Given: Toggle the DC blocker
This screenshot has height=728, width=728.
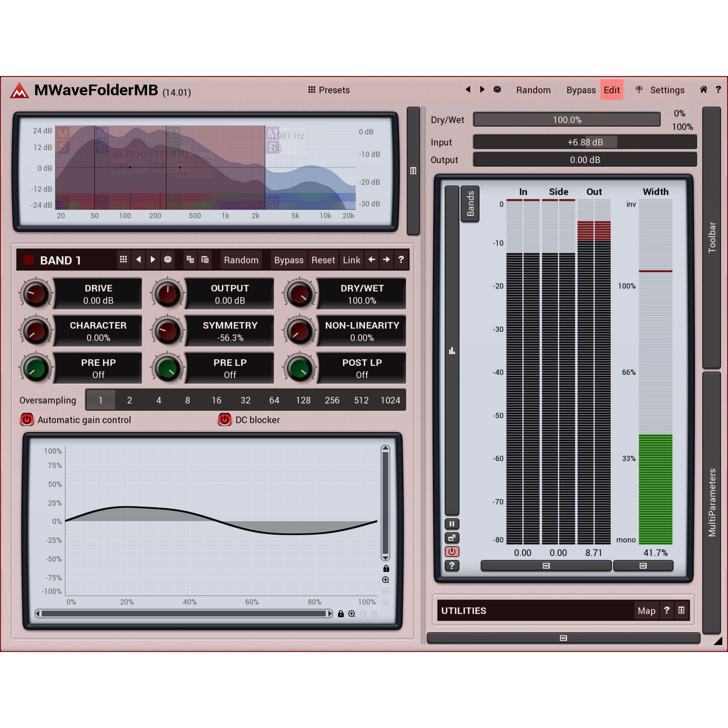Looking at the screenshot, I should (x=225, y=419).
